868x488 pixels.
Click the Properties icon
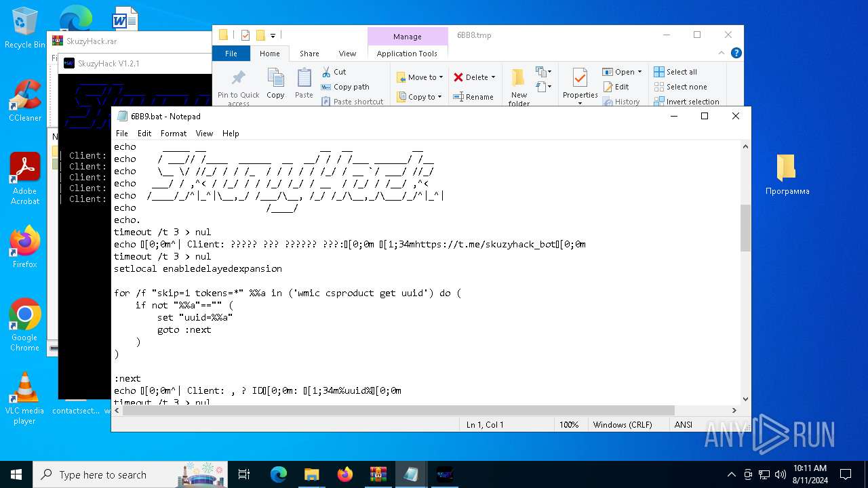(580, 78)
